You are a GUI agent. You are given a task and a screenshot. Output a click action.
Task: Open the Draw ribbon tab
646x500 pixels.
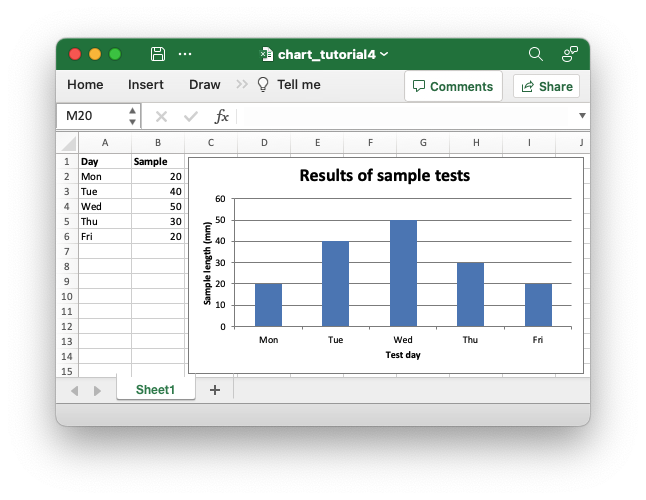[204, 85]
